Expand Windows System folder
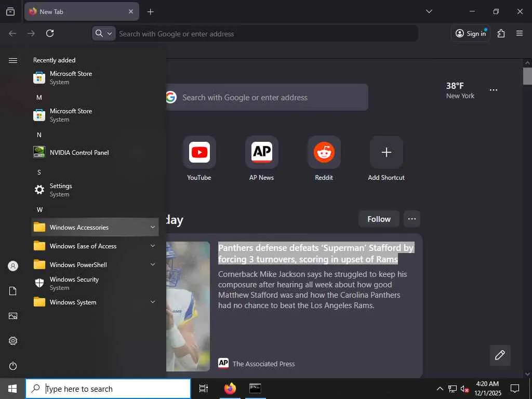Viewport: 532px width, 399px height. pos(95,302)
